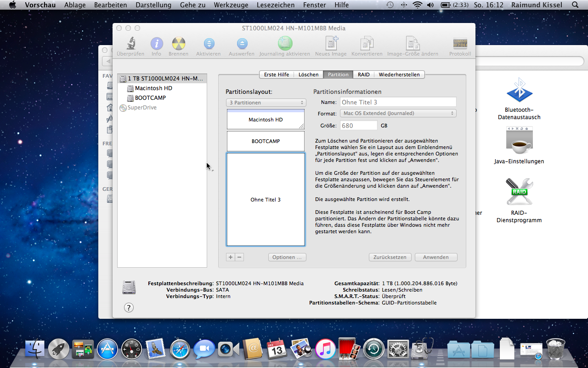
Task: Select Ohne Titel 3 partition block
Action: 266,200
